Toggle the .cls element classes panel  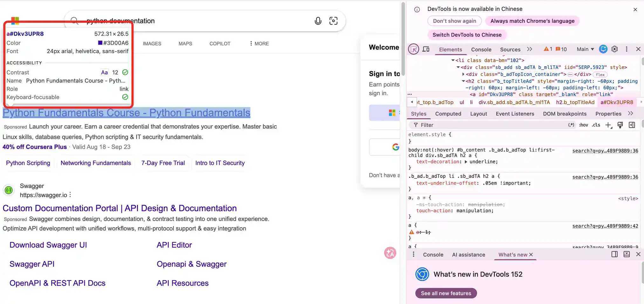pyautogui.click(x=596, y=125)
